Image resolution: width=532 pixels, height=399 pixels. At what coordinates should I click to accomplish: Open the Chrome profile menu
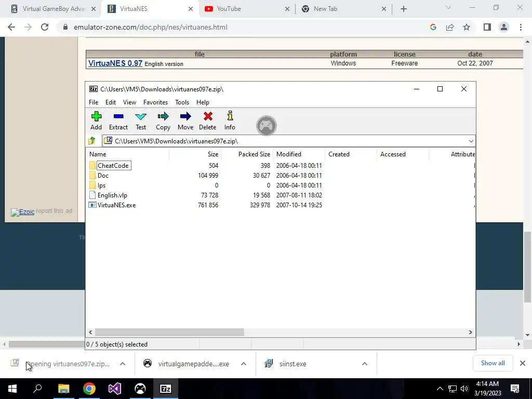pyautogui.click(x=504, y=27)
